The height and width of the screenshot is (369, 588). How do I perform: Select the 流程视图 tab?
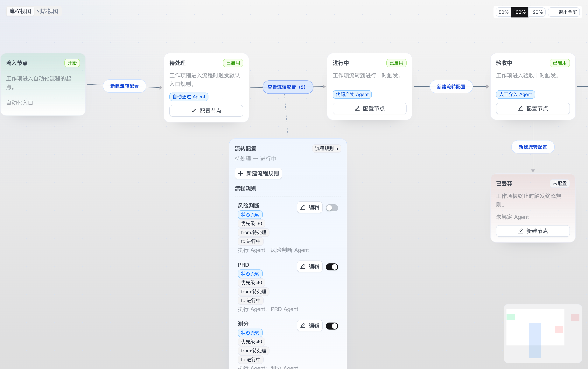tap(20, 11)
